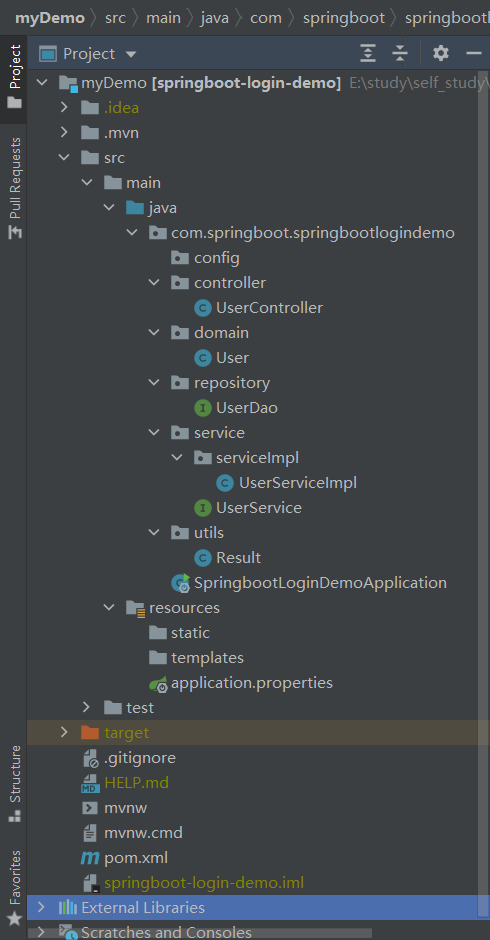Screen dimensions: 490x940
Task: Select the SpringbootLoginDemoApplication run class icon
Action: [181, 583]
